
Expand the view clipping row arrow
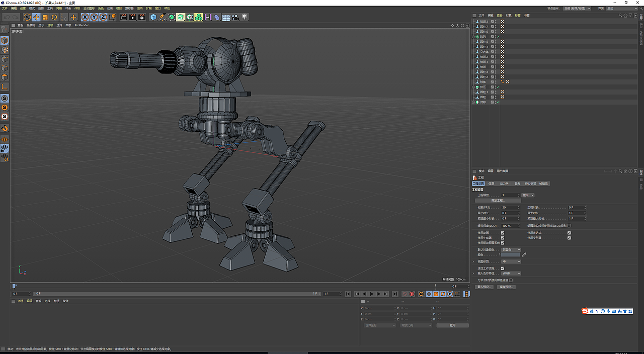click(473, 261)
